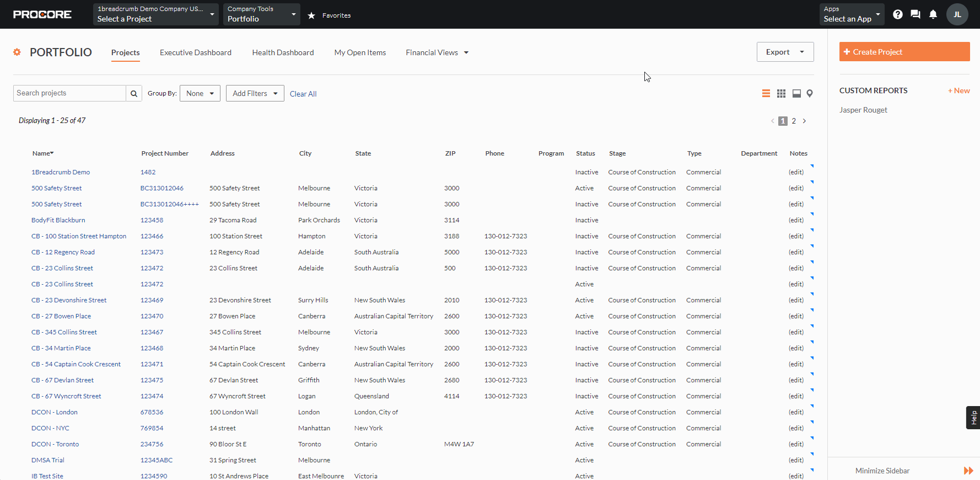Open the Select a Project dropdown

(155, 14)
